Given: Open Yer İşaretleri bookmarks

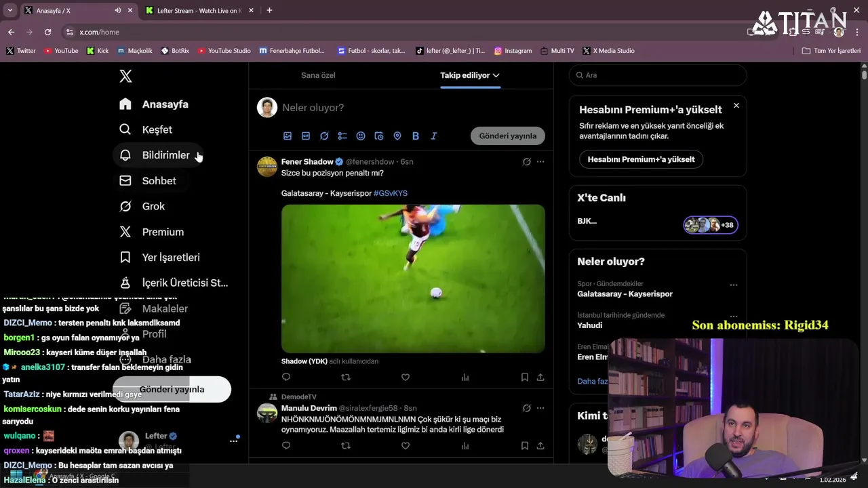Looking at the screenshot, I should tap(159, 258).
